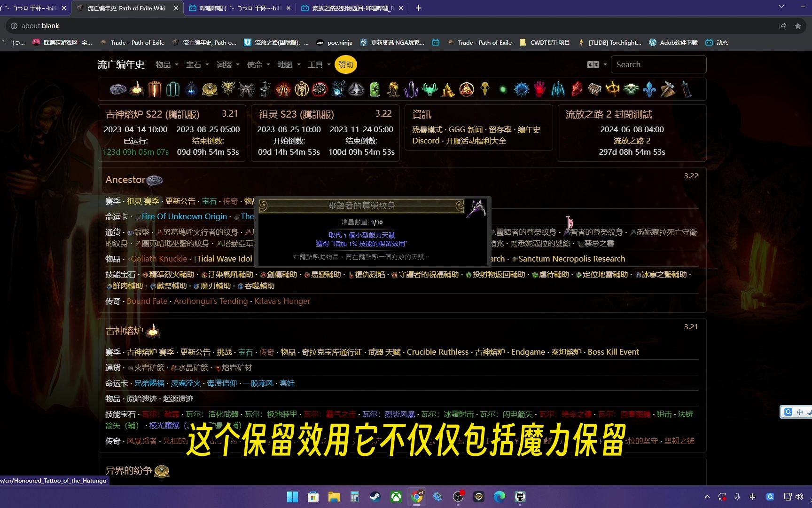Viewport: 812px width, 508px height.
Task: Go to 流亡编年史 home logo link
Action: click(121, 64)
